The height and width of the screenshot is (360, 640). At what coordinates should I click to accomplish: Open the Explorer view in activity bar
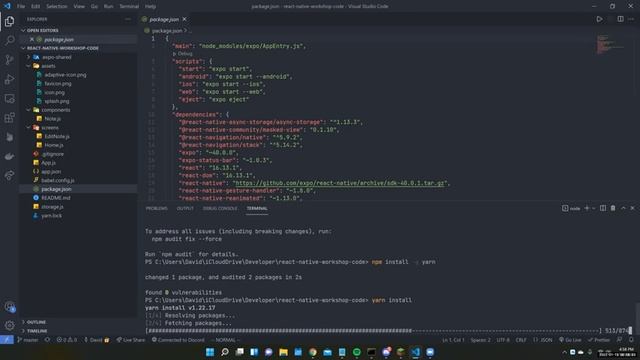(9, 21)
